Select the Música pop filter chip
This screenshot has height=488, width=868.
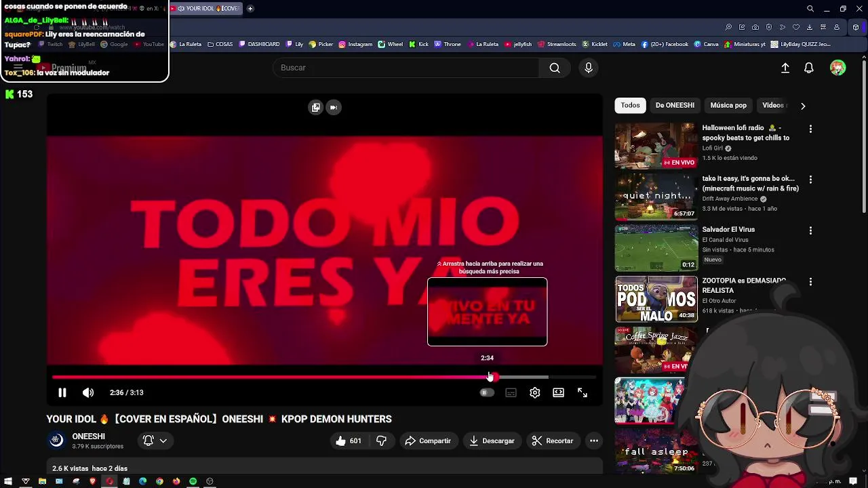pos(728,105)
